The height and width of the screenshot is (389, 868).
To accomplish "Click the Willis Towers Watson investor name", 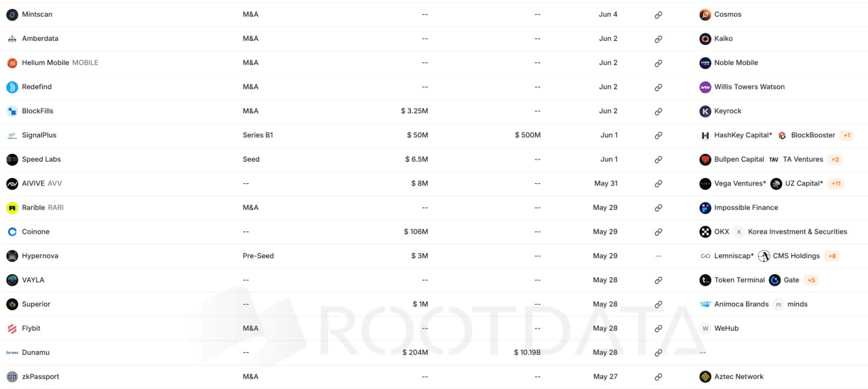I will click(x=749, y=87).
